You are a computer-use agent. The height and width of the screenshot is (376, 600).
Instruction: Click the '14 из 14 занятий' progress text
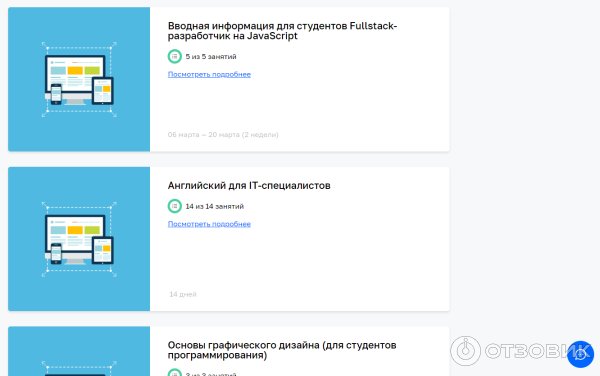215,206
